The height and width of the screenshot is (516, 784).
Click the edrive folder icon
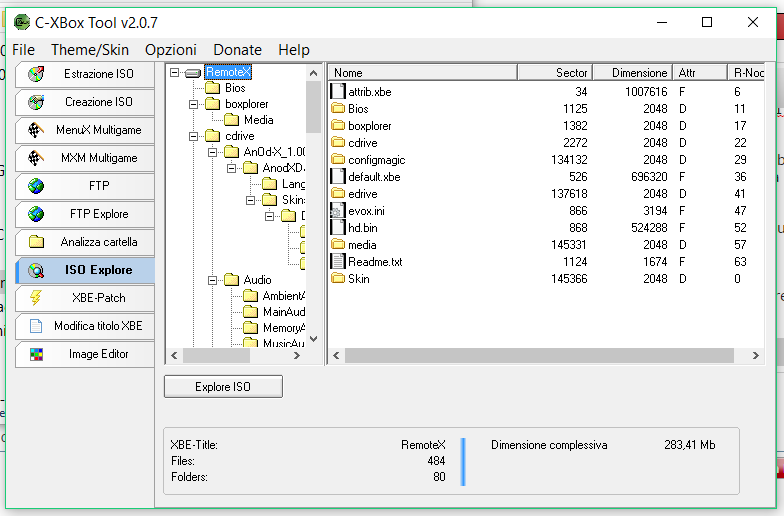338,194
